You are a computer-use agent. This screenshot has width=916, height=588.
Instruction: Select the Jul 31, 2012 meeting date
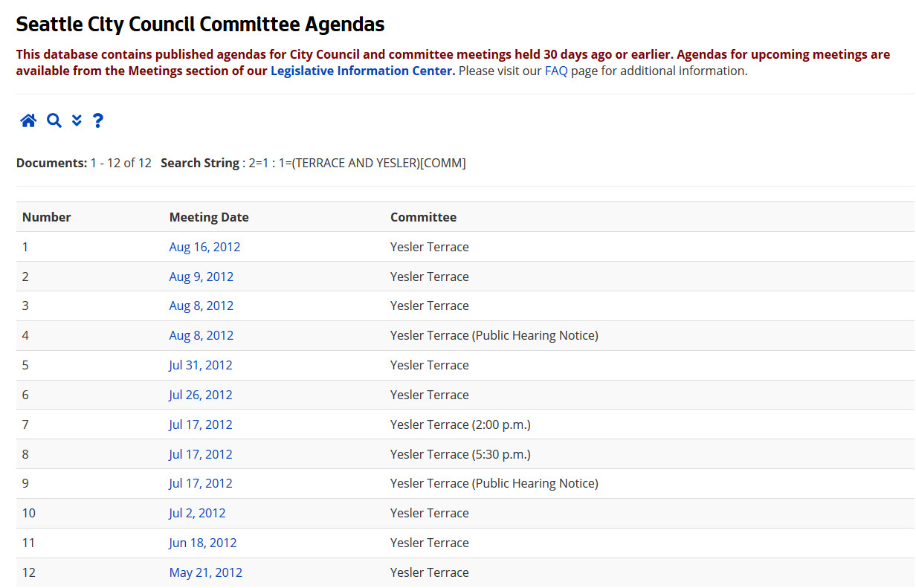tap(201, 365)
